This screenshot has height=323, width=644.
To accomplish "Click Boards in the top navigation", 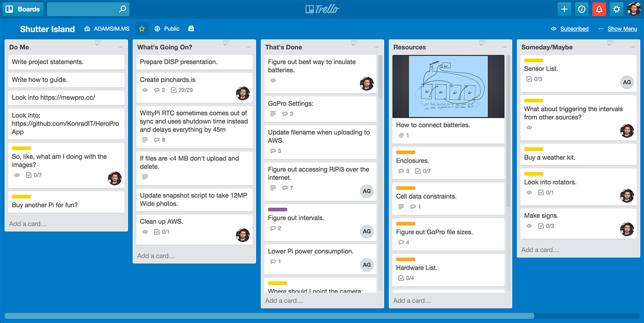I will (x=22, y=9).
